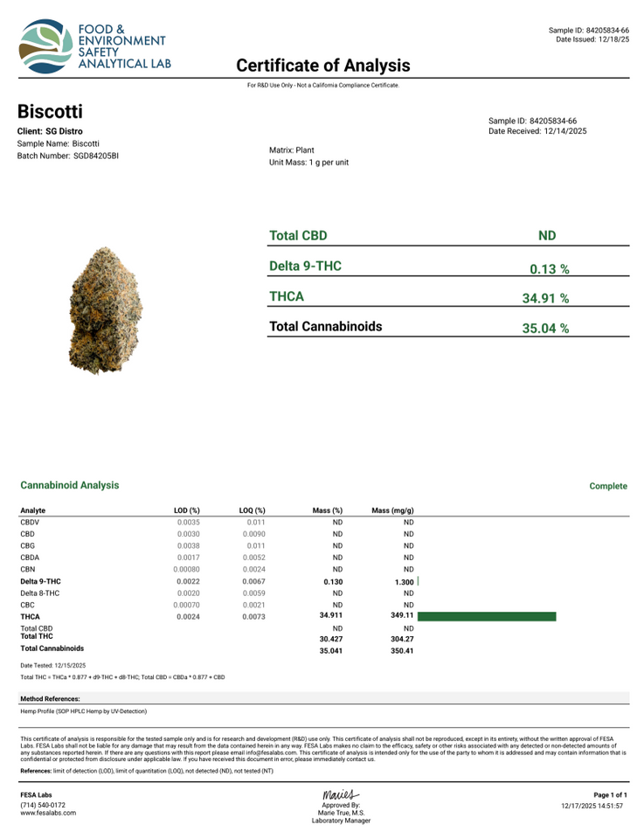This screenshot has height=839, width=644.
Task: Click the ND value beside Total CBD summary
Action: click(x=547, y=235)
